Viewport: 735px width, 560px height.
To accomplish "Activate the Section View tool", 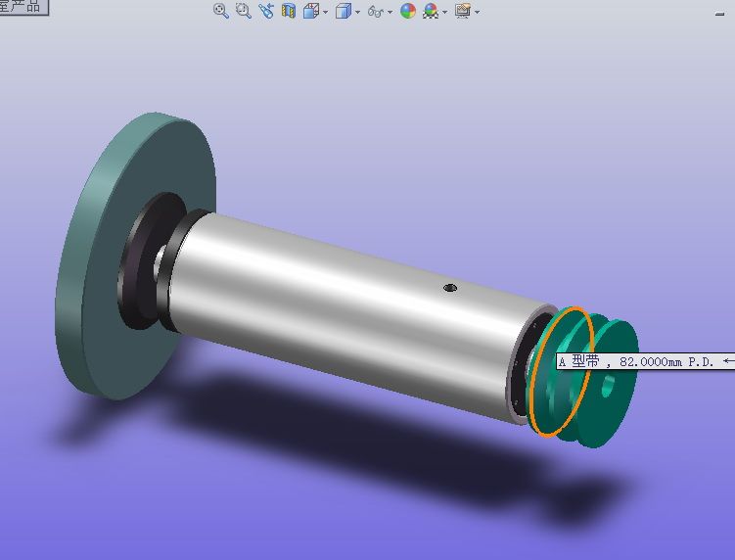I will point(289,11).
